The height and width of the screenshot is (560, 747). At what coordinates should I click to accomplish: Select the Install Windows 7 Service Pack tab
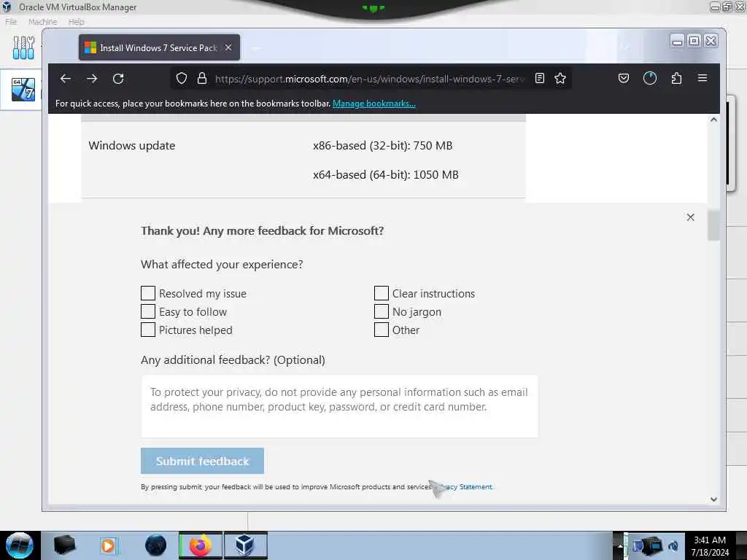(x=159, y=47)
